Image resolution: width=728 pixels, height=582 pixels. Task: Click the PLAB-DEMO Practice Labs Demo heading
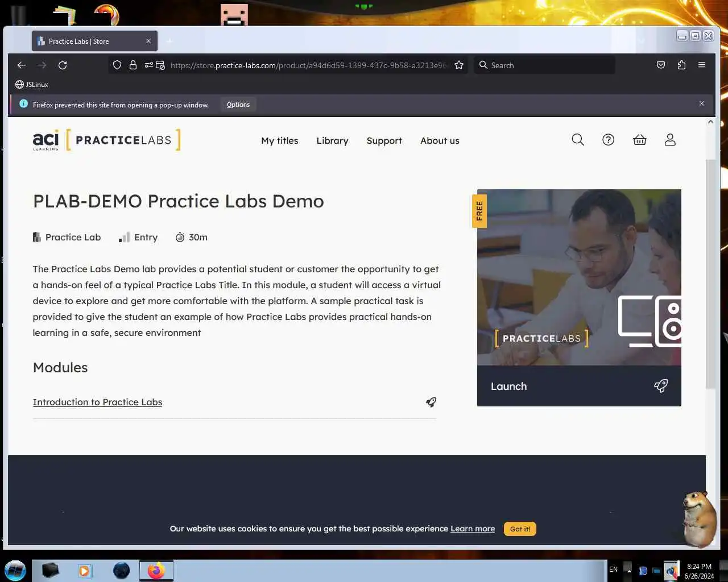(x=179, y=201)
